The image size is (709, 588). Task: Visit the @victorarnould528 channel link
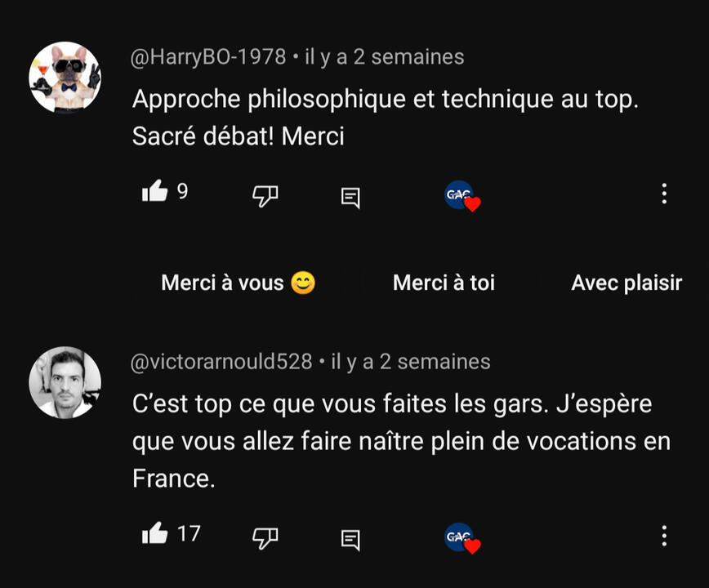221,362
